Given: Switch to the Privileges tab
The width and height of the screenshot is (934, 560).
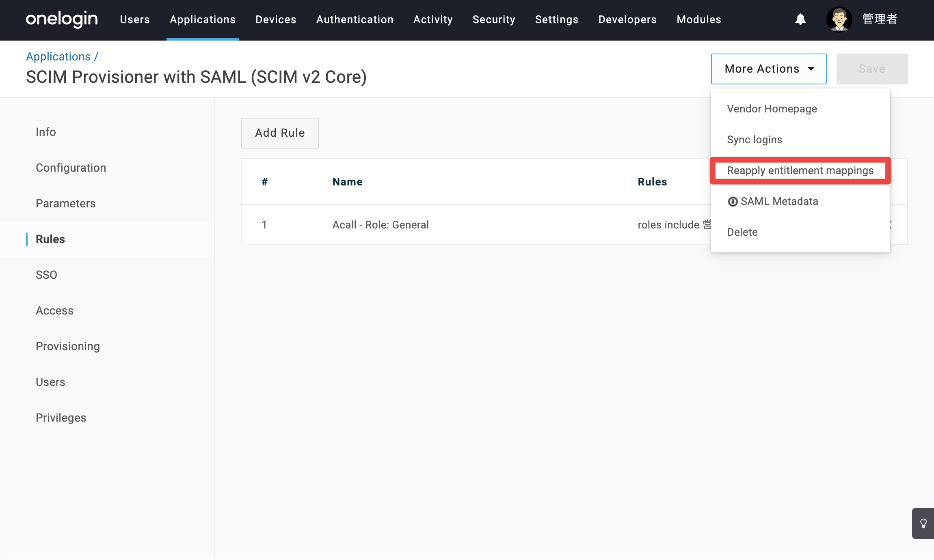Looking at the screenshot, I should (x=61, y=418).
